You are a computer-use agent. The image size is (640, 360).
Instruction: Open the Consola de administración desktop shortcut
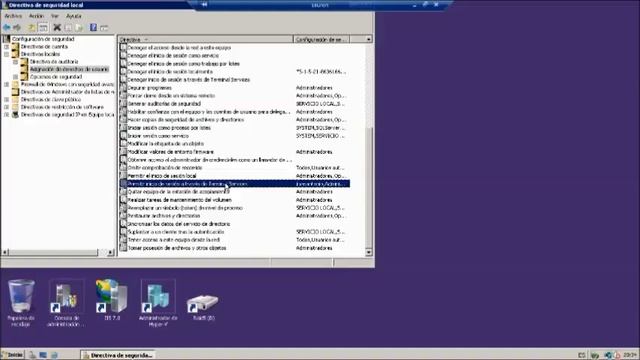click(66, 302)
